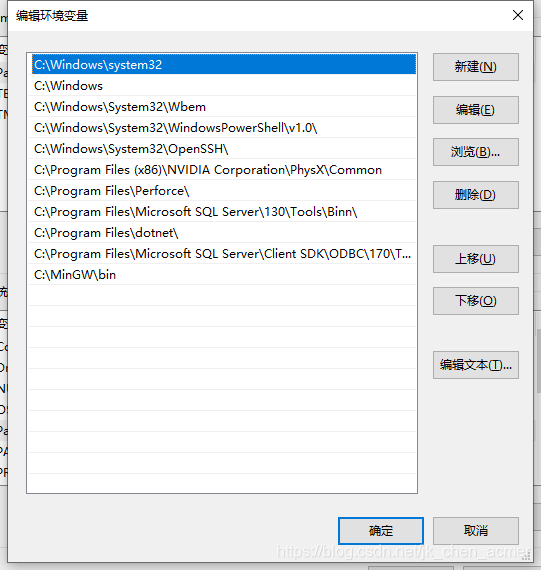Cancel the dialog with 取消

tap(476, 531)
